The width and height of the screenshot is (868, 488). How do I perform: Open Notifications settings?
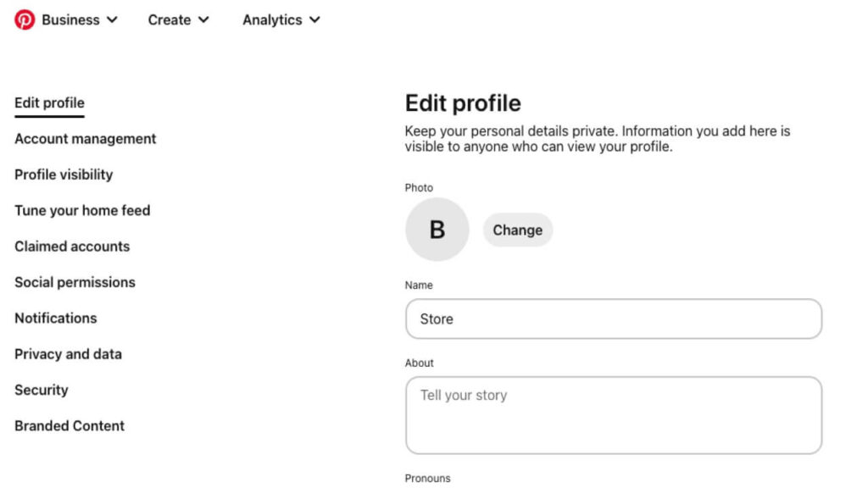tap(56, 319)
